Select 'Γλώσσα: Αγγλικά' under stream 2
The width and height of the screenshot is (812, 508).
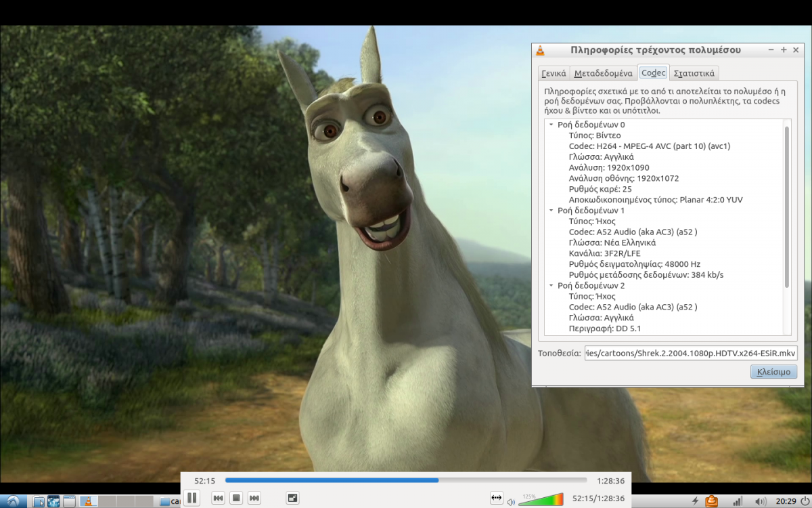click(x=601, y=318)
